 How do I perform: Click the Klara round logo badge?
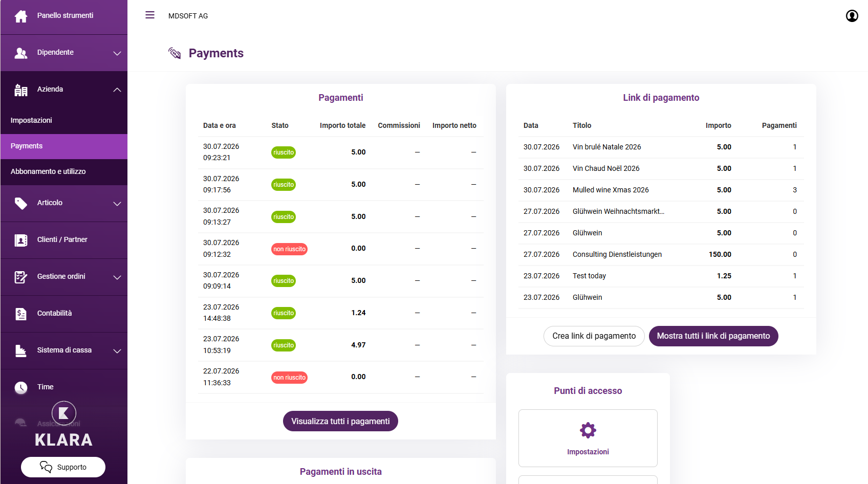(64, 413)
